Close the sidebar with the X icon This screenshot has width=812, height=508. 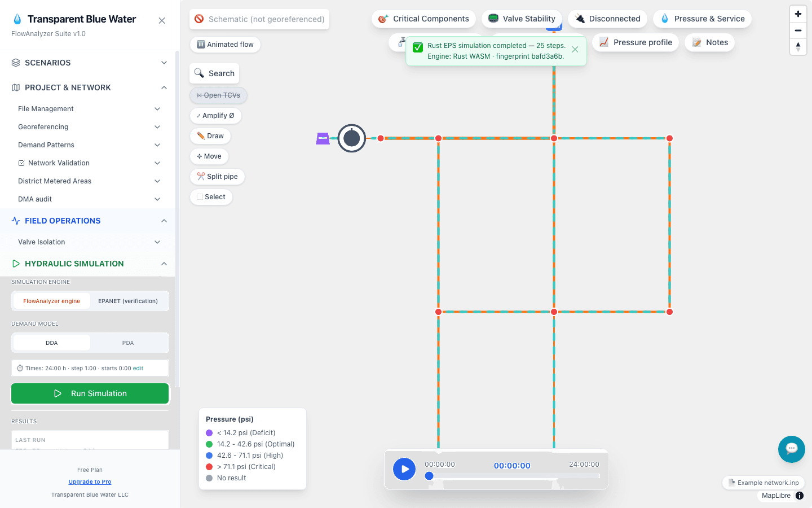pyautogui.click(x=162, y=21)
